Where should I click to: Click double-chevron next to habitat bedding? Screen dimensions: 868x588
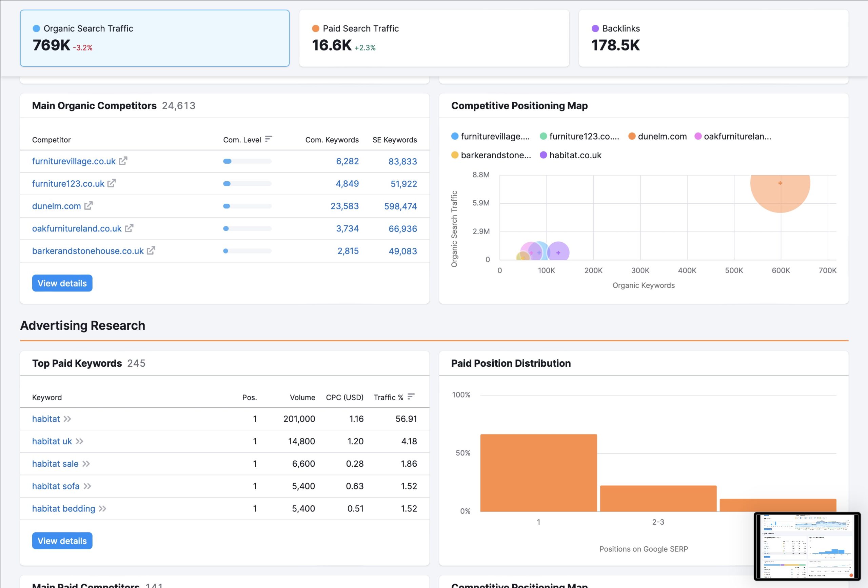tap(102, 508)
